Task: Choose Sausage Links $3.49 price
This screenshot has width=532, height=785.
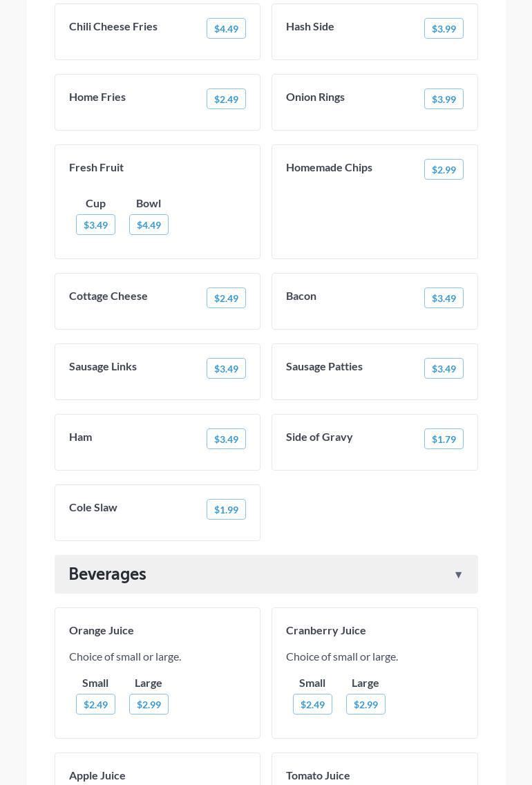Action: [226, 368]
